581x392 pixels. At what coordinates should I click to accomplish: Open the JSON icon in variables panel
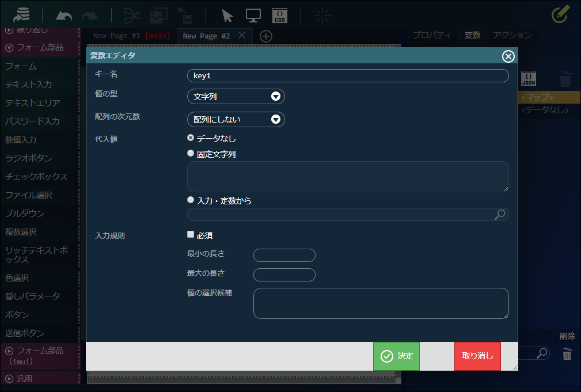[x=529, y=78]
